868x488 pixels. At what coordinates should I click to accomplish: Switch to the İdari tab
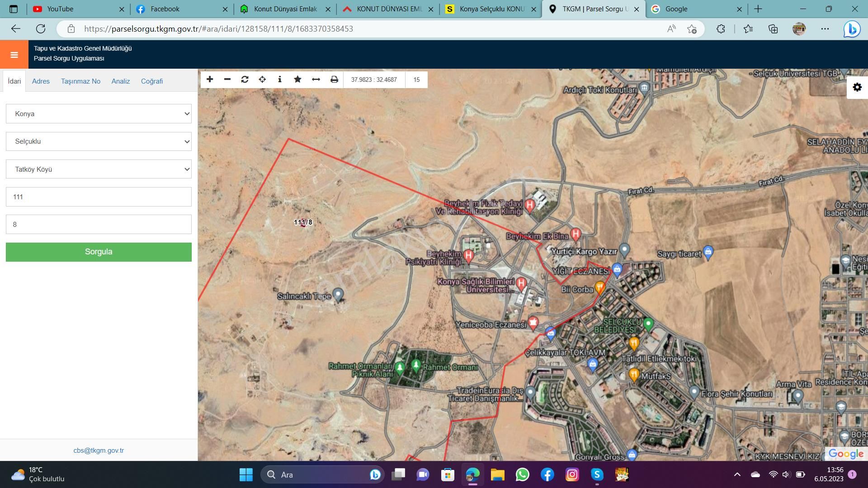coord(14,81)
